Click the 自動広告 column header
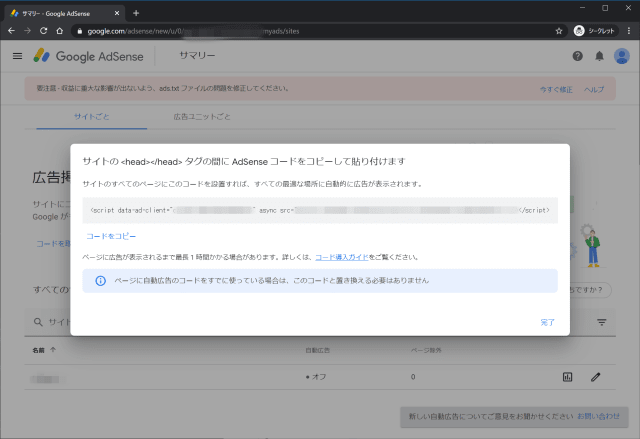640x439 pixels. click(318, 350)
